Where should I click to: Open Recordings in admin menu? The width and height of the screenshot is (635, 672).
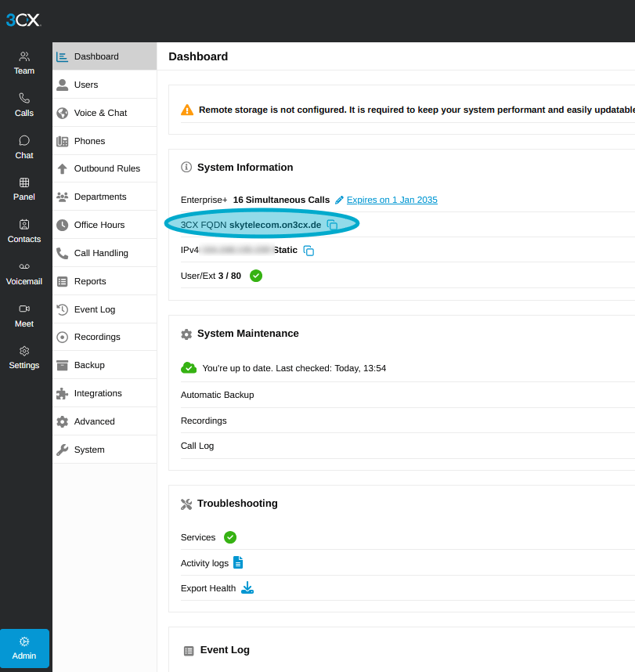[x=105, y=337]
